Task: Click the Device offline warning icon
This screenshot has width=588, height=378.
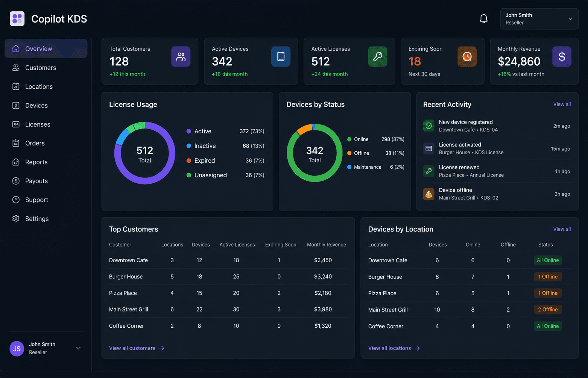Action: [x=428, y=194]
